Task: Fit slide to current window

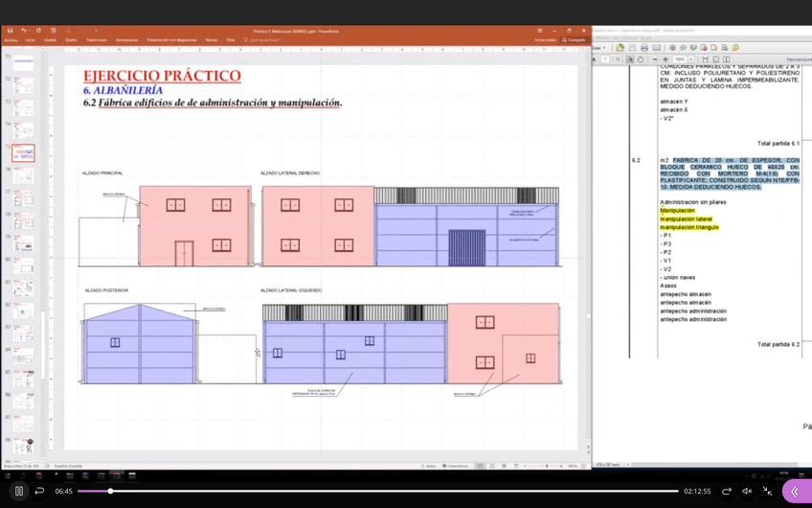Action: pos(584,466)
